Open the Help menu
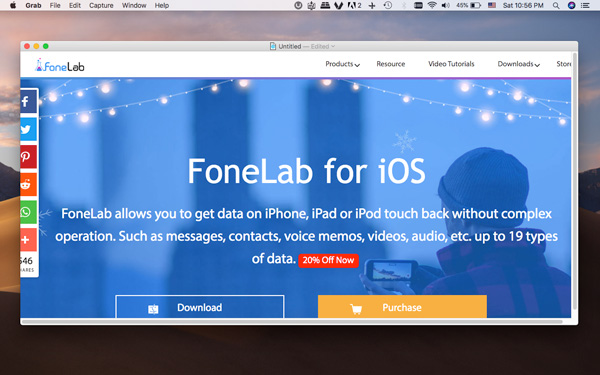 pyautogui.click(x=161, y=5)
